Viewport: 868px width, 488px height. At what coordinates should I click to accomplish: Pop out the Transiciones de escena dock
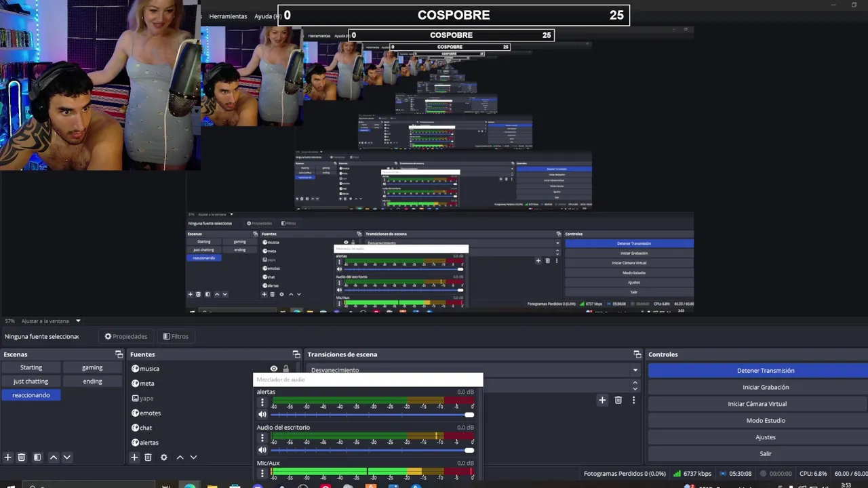[x=637, y=354]
